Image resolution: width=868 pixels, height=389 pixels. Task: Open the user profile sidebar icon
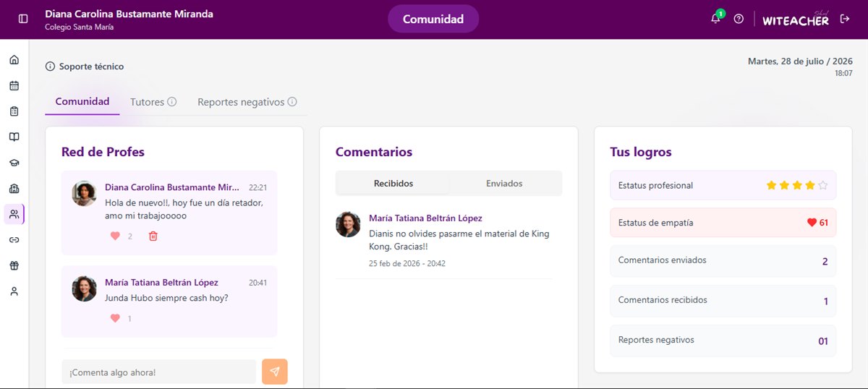coord(14,291)
